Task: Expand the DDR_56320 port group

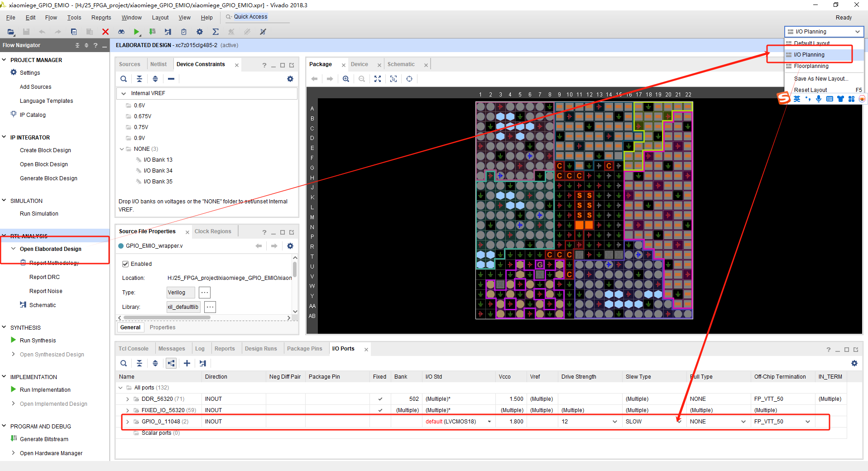Action: [128, 399]
